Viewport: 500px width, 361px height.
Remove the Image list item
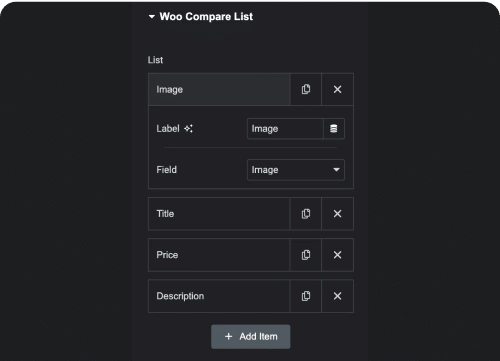pyautogui.click(x=337, y=89)
